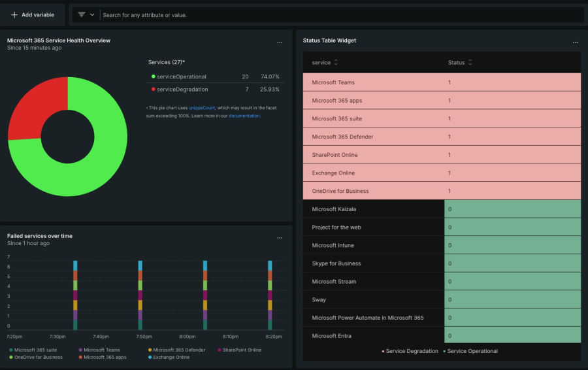Screen dimensions: 588x370
Task: Click the serviceOperational 74.07% value
Action: pyautogui.click(x=270, y=76)
